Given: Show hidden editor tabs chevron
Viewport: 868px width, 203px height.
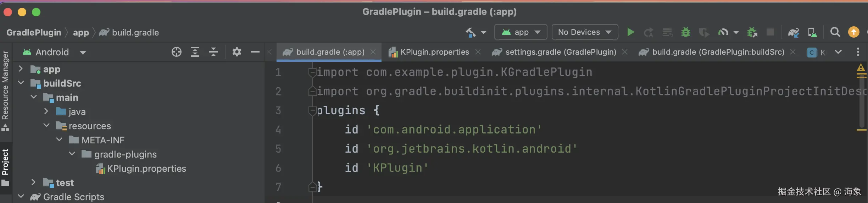Looking at the screenshot, I should coord(838,52).
